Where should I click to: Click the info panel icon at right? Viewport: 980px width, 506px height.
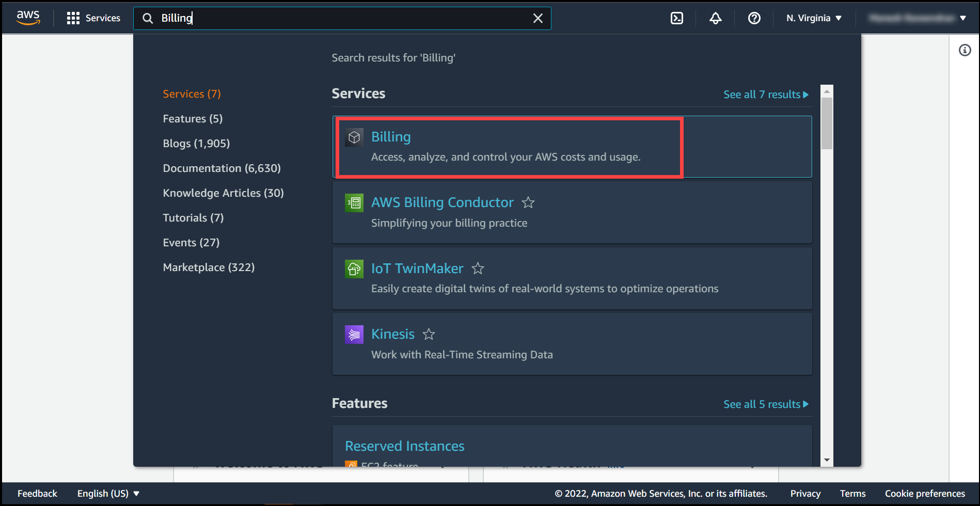(965, 50)
